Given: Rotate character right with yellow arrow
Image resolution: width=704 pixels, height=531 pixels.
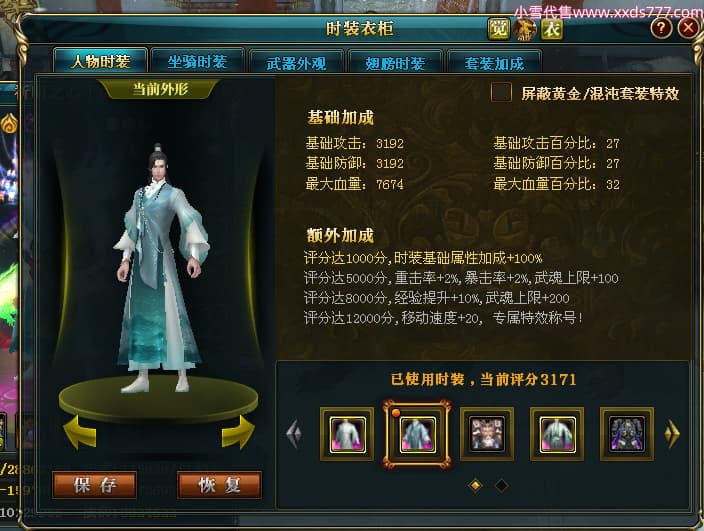Looking at the screenshot, I should click(238, 432).
